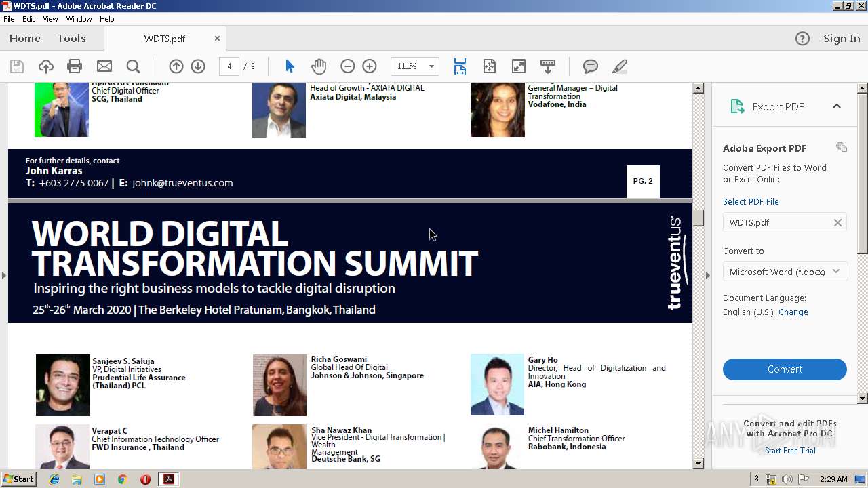Click the right pane scrollbar down arrow
The image size is (868, 488).
[863, 399]
